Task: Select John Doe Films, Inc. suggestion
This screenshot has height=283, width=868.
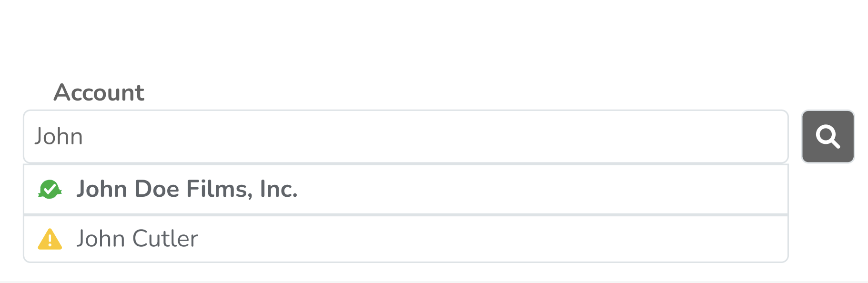Action: click(406, 190)
